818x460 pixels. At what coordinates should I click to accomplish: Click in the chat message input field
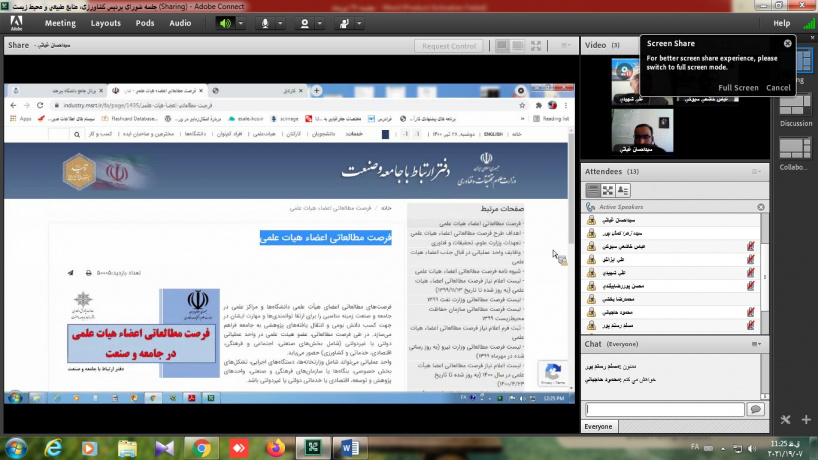pyautogui.click(x=664, y=410)
